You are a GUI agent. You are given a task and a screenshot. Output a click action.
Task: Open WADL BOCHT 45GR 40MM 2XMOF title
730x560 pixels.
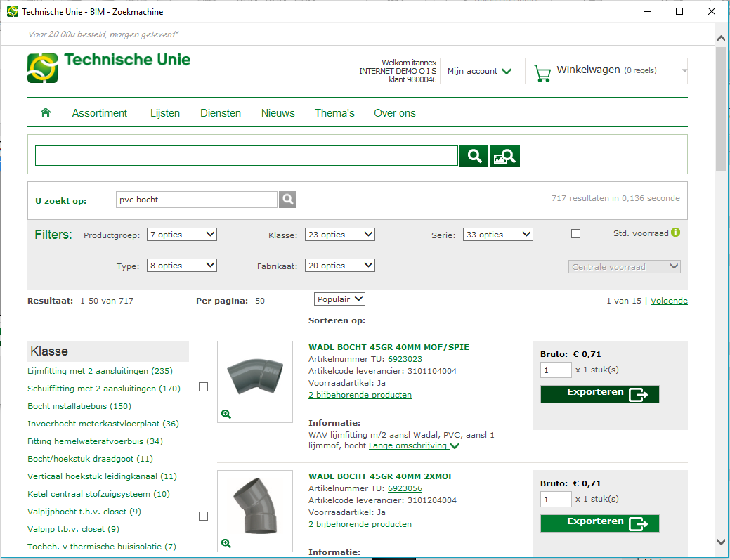pos(382,476)
